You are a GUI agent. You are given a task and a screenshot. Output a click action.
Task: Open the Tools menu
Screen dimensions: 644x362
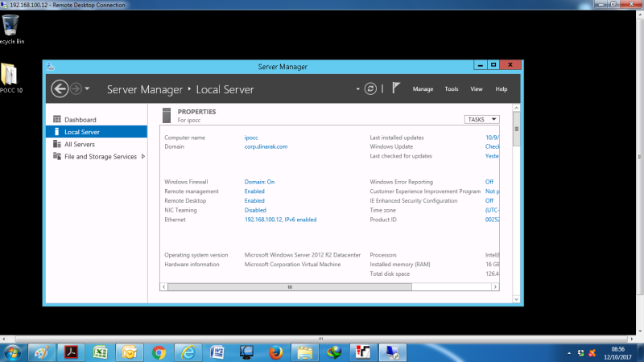(x=452, y=89)
